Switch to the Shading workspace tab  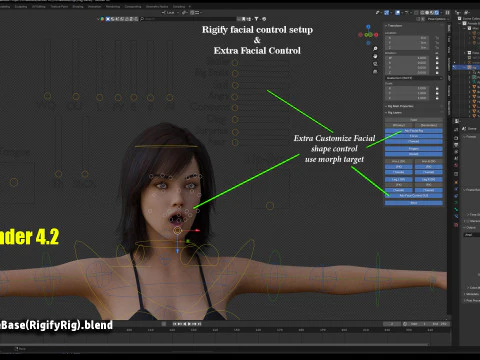coord(78,6)
